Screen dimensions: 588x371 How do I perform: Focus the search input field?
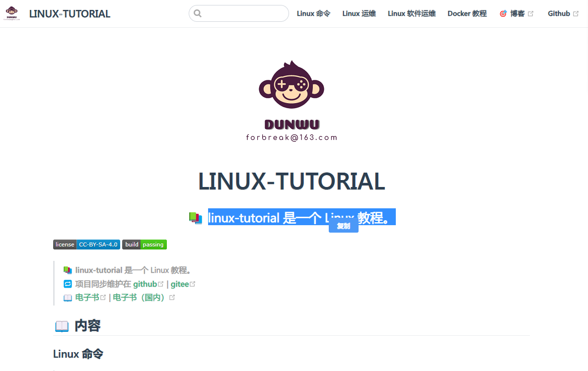click(239, 13)
